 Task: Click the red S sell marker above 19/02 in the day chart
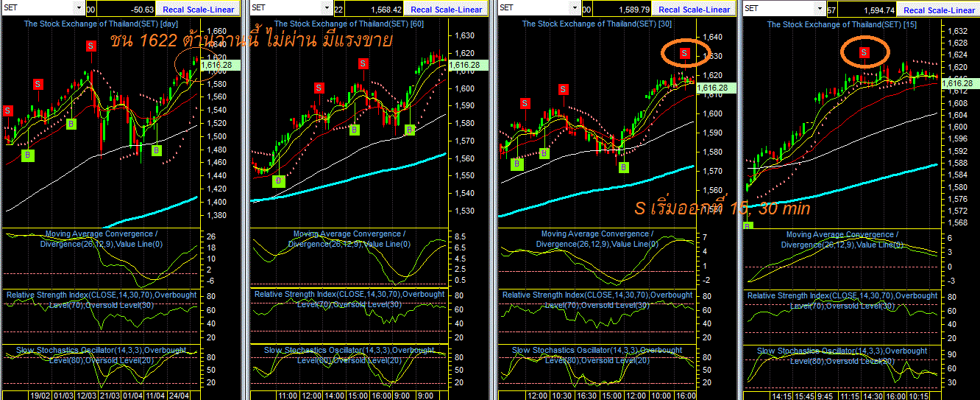[38, 84]
